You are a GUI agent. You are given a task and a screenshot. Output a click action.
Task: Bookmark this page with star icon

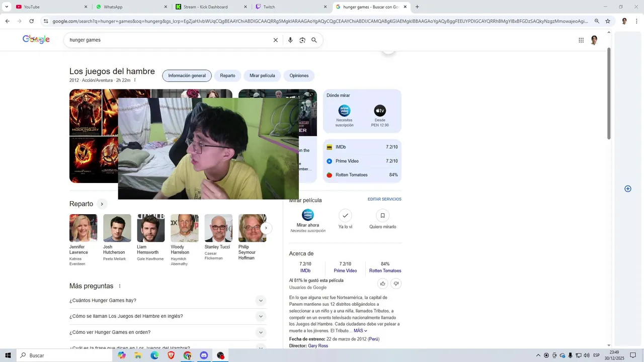(x=608, y=21)
